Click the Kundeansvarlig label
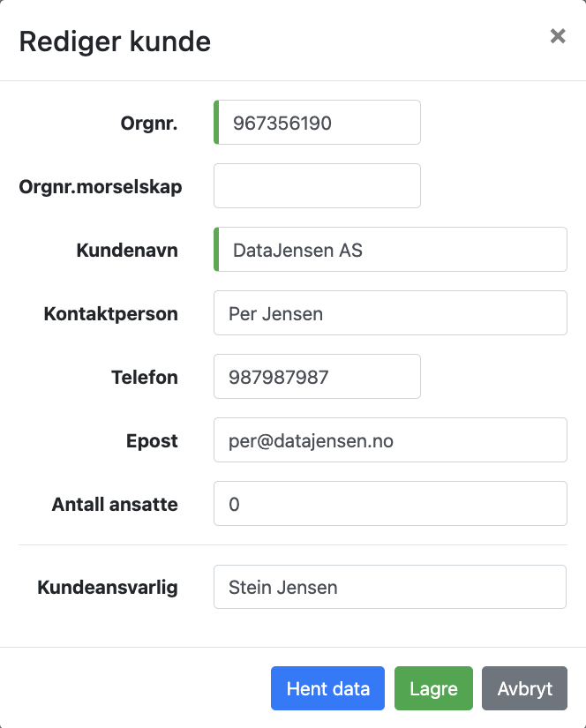 pyautogui.click(x=108, y=588)
